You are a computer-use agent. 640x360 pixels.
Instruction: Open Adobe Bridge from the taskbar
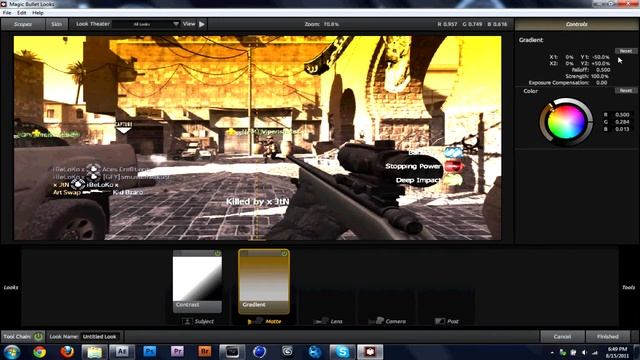click(x=205, y=352)
